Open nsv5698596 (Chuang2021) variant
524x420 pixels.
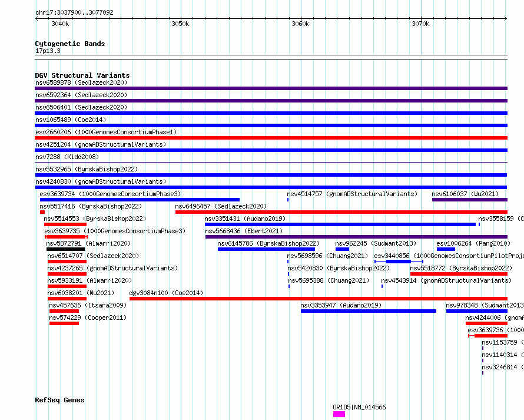click(x=327, y=256)
